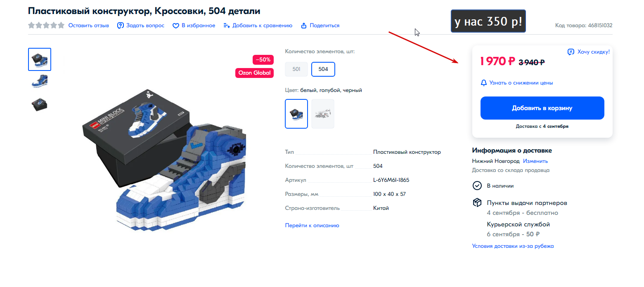Click the share icon for Поделиться
The width and height of the screenshot is (644, 287).
304,26
